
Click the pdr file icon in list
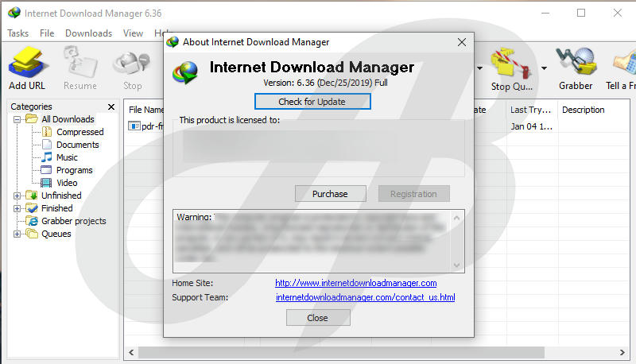point(134,126)
